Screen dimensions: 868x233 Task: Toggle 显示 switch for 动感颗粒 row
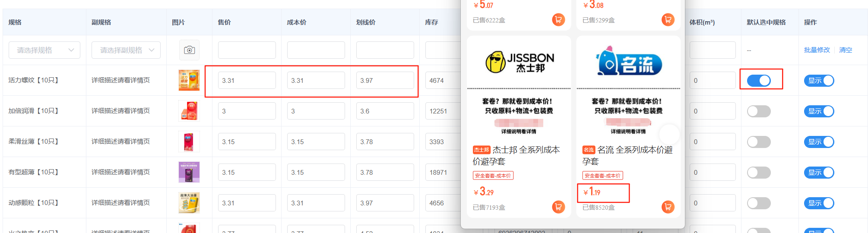819,203
